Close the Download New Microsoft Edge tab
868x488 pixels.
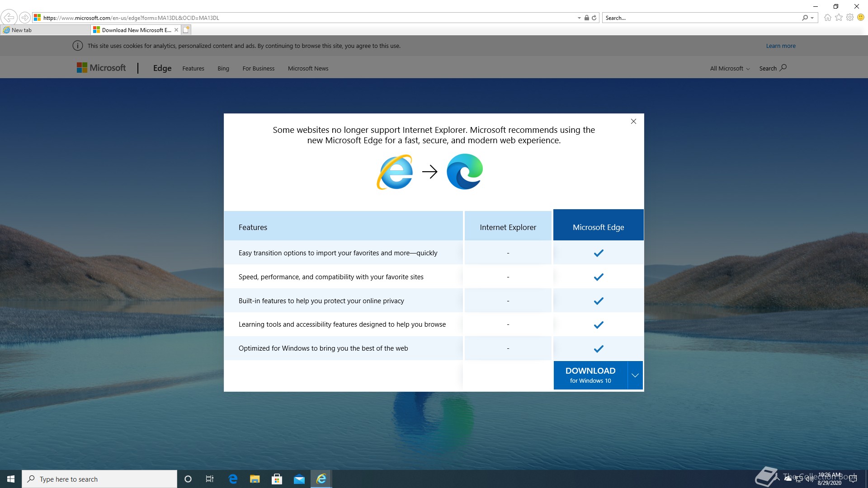(x=176, y=30)
